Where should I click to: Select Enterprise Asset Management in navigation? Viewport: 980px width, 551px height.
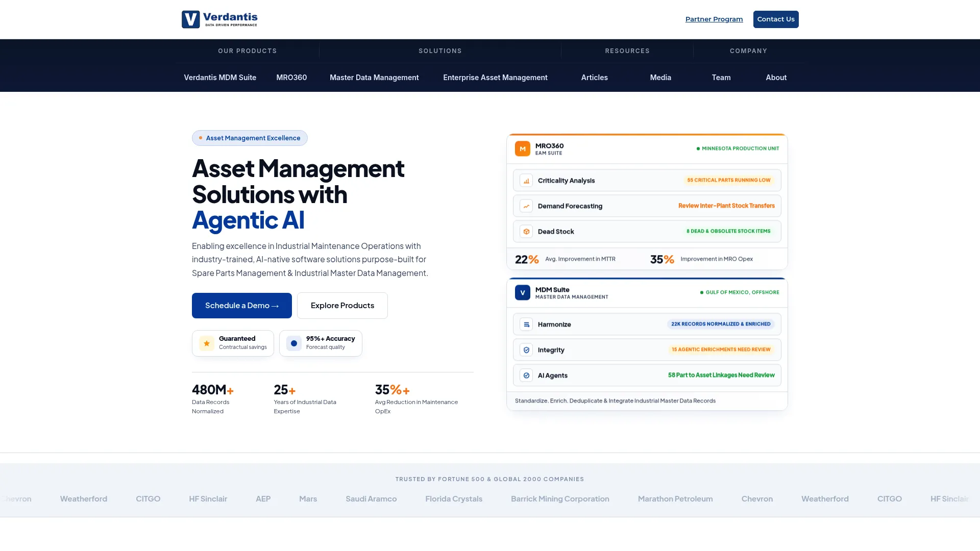[495, 78]
